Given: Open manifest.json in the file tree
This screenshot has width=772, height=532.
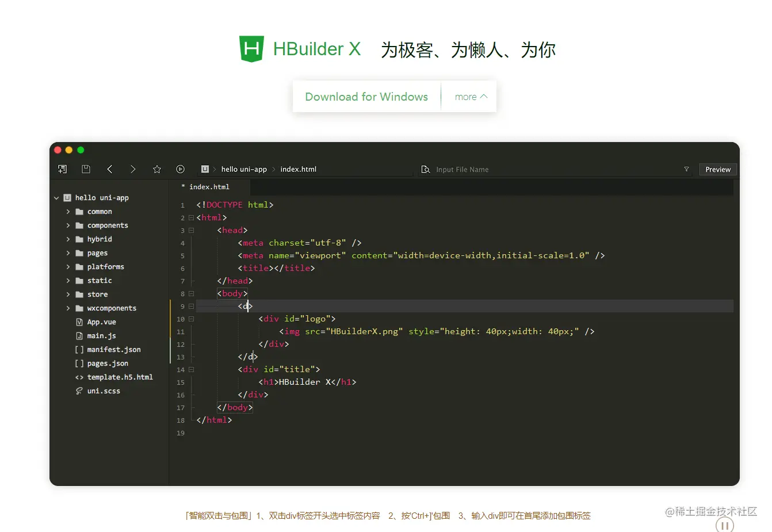Looking at the screenshot, I should [114, 350].
